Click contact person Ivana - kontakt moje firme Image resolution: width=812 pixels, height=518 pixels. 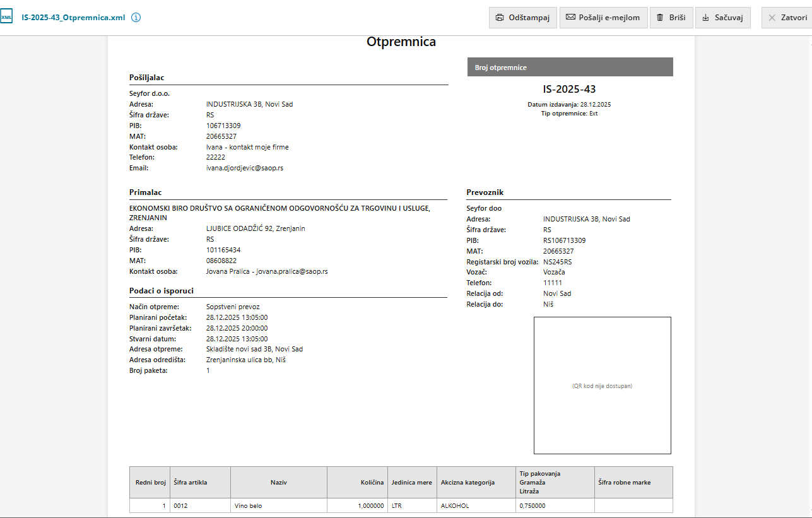247,147
